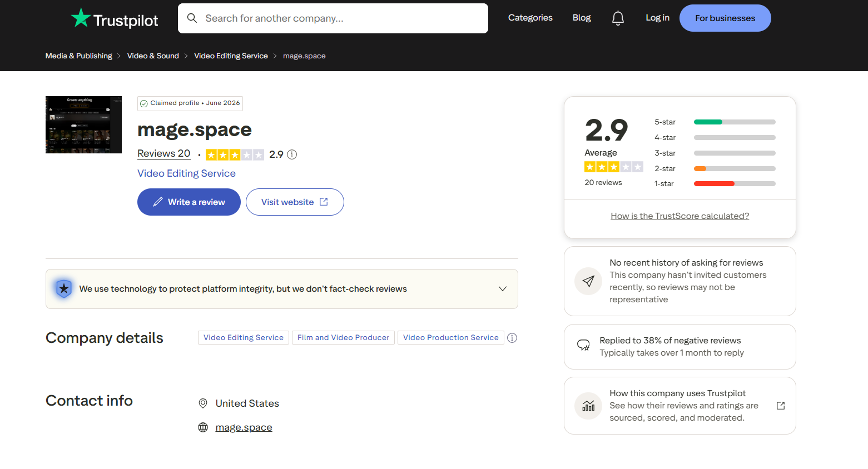The image size is (868, 469).
Task: Click the paper plane invitation icon
Action: pos(588,281)
